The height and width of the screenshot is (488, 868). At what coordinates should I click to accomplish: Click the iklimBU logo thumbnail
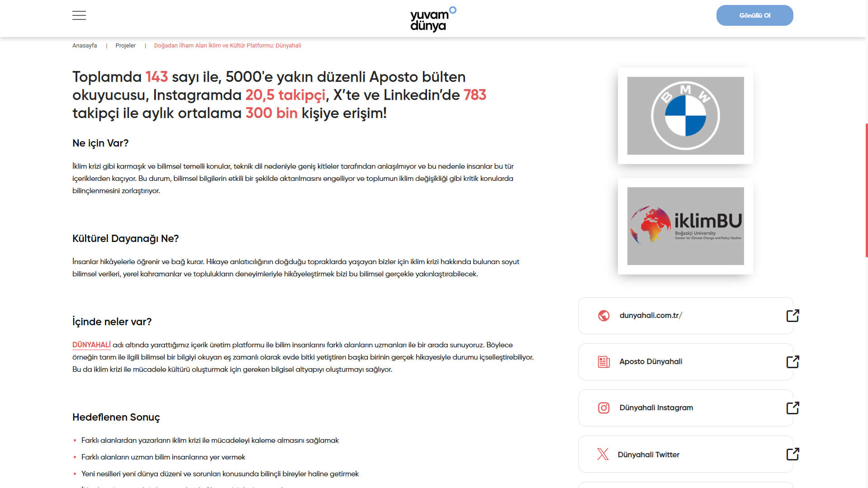685,226
